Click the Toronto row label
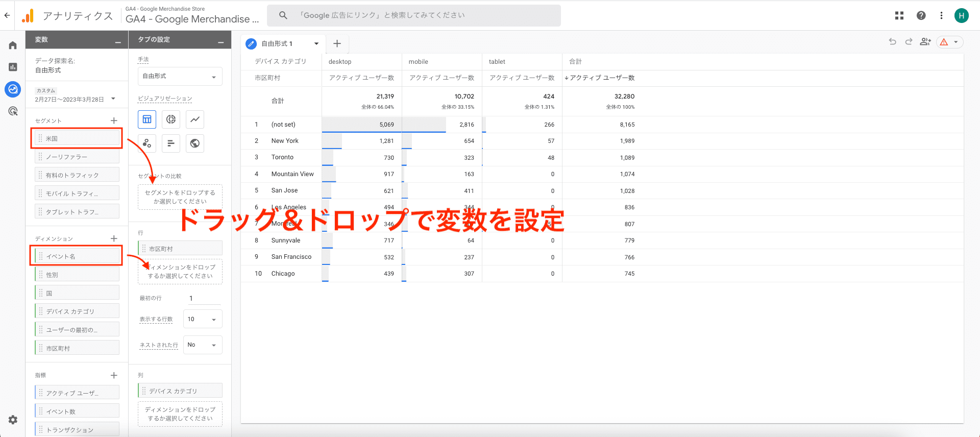 (x=282, y=157)
